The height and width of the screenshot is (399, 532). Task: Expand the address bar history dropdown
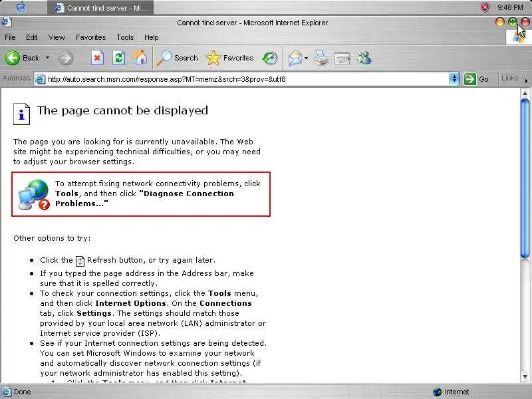coord(454,79)
